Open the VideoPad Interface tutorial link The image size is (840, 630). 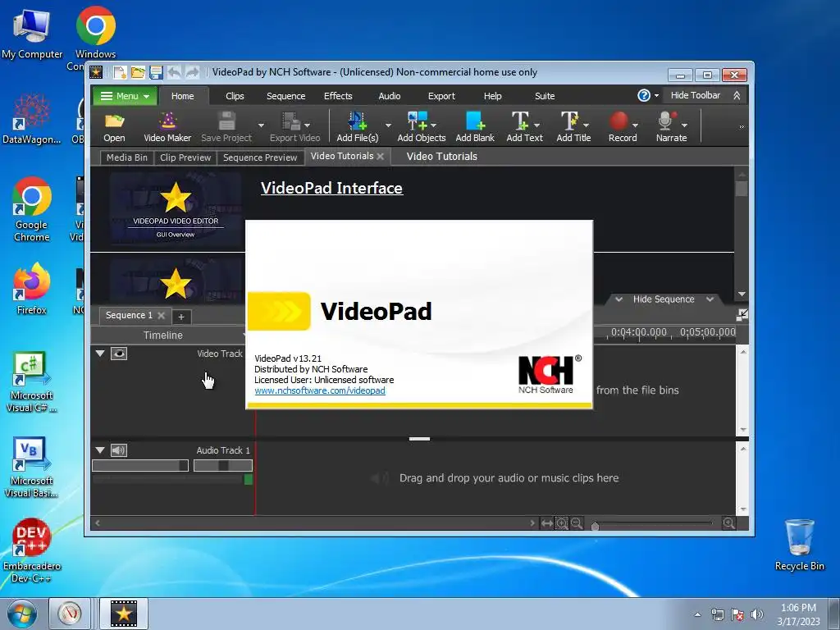tap(331, 188)
